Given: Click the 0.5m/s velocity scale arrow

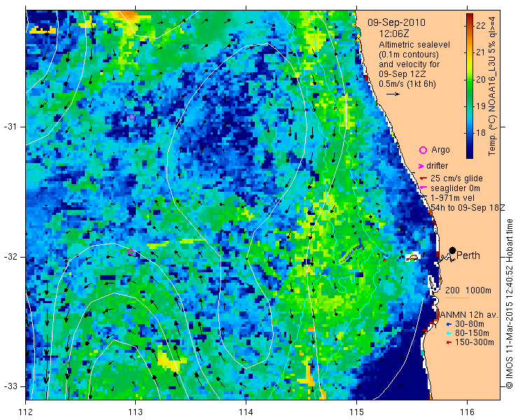Looking at the screenshot, I should (x=393, y=94).
